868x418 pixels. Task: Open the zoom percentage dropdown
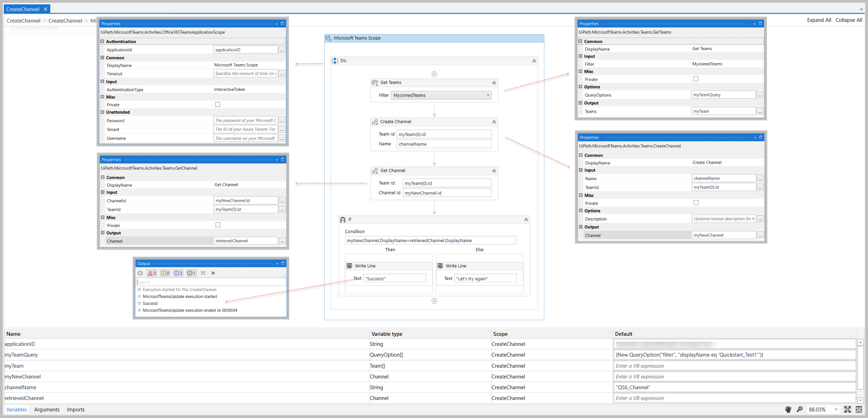click(x=836, y=409)
